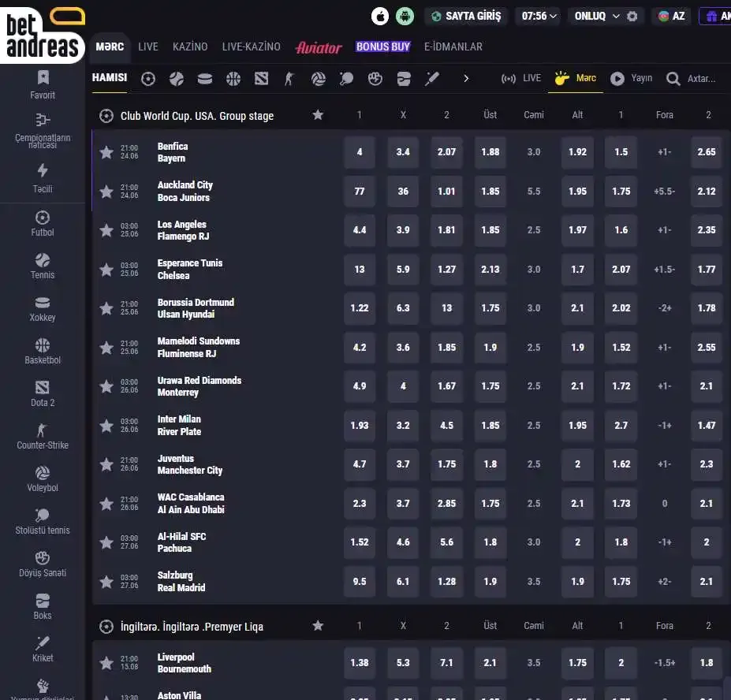Click the Axtar search field
The height and width of the screenshot is (700, 731).
coord(692,78)
